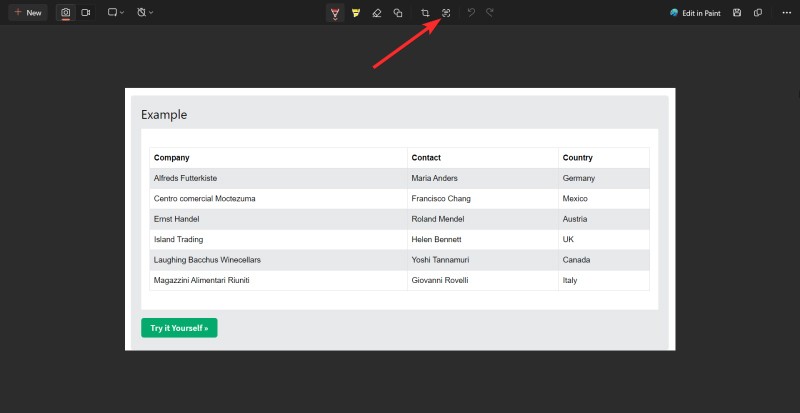
Task: Open the See more three-dots menu
Action: click(x=786, y=13)
